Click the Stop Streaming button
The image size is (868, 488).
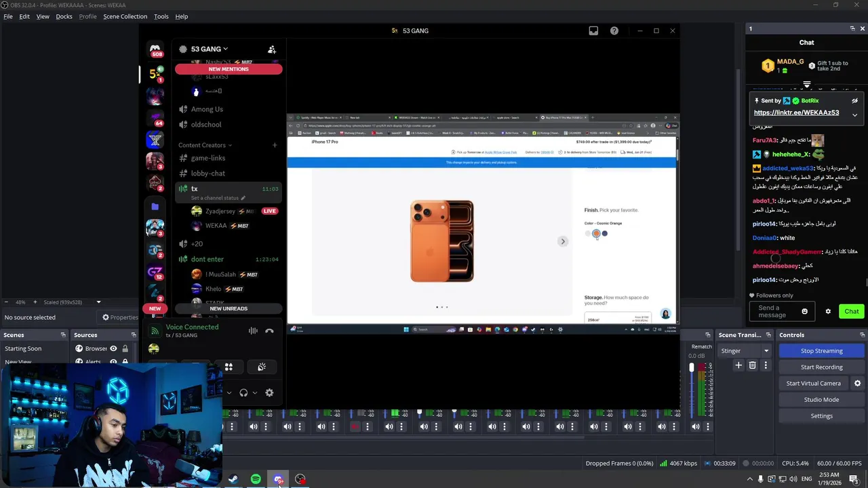(821, 351)
